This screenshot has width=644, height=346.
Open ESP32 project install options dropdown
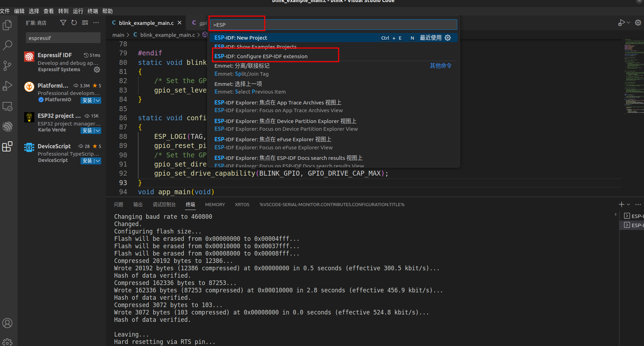coord(97,130)
